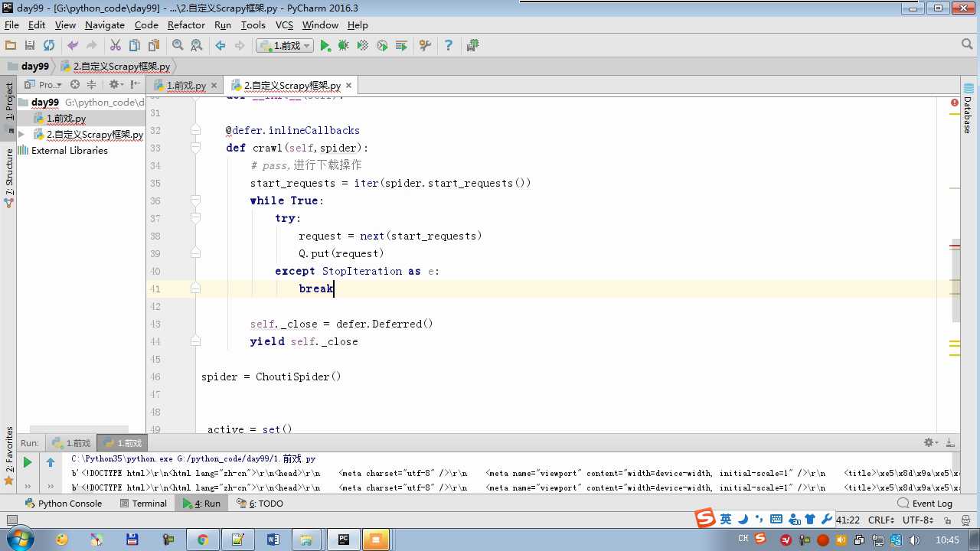Select External Libraries in the project tree
The height and width of the screenshot is (551, 980).
(x=69, y=151)
